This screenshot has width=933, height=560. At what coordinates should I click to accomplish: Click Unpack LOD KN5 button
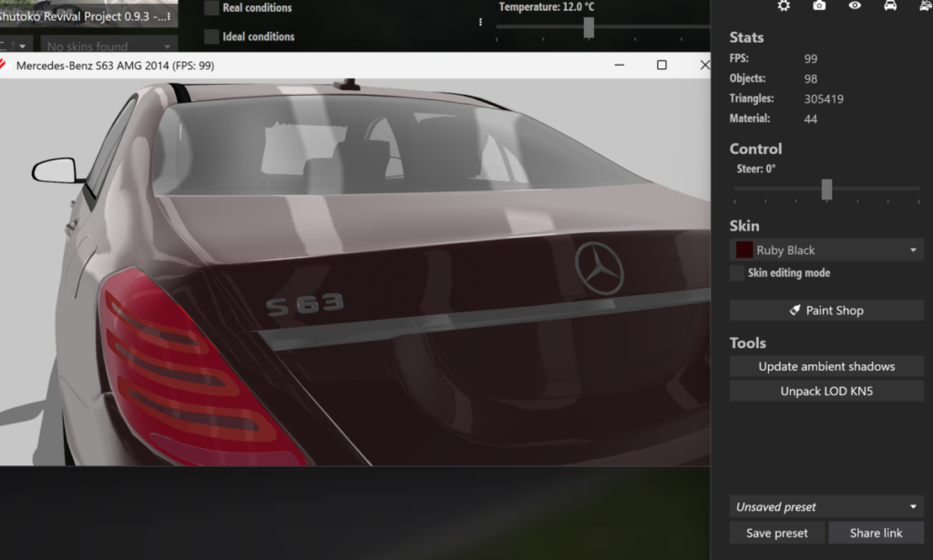826,392
